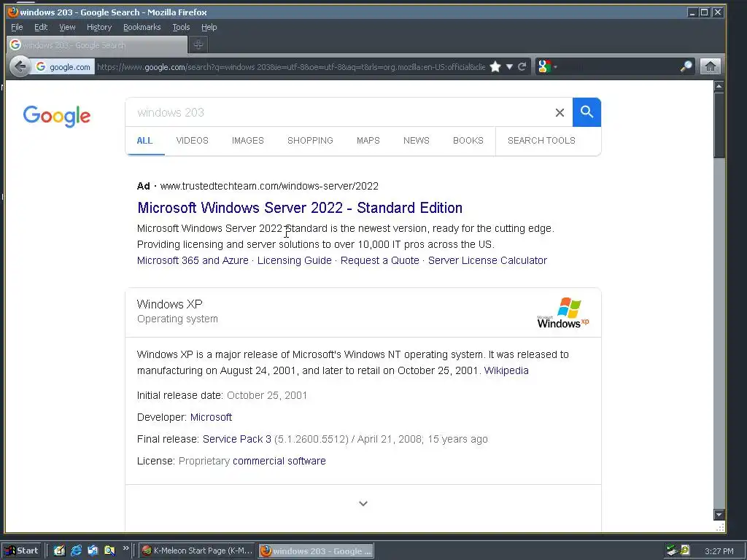Click the 'windows 203 - Google' taskbar button
This screenshot has width=747, height=560.
coord(317,551)
